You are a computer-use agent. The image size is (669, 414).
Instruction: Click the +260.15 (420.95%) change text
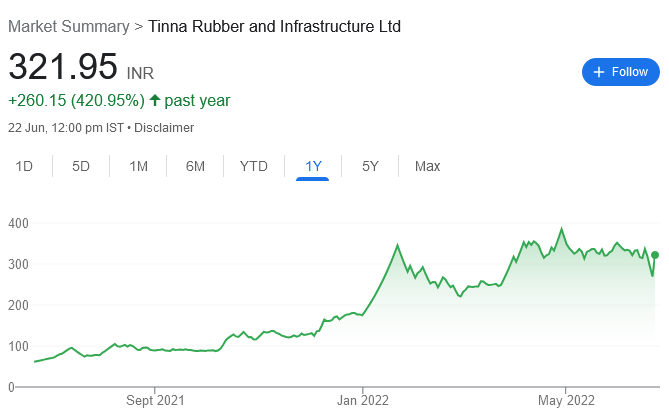pos(75,100)
